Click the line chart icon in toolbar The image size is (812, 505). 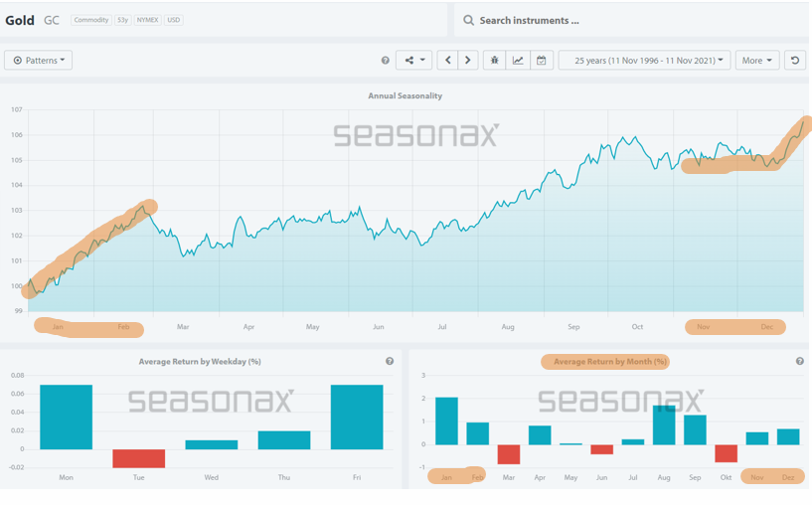tap(518, 61)
